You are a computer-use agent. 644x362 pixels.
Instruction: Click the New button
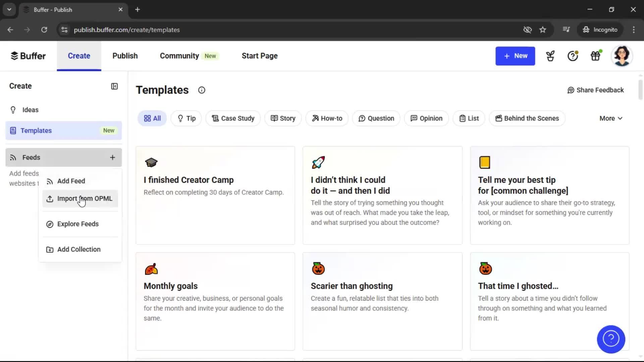pos(515,56)
